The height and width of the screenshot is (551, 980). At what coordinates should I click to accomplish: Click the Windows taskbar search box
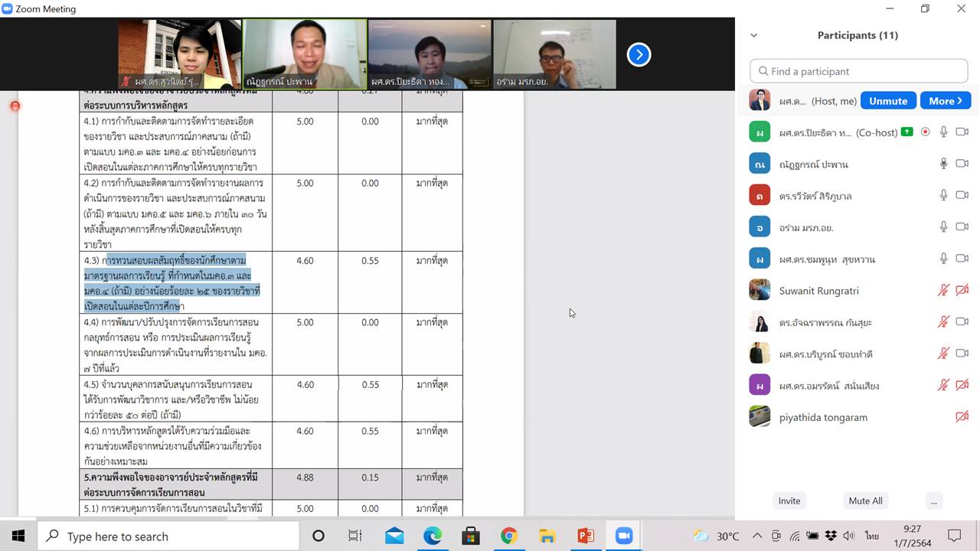pyautogui.click(x=168, y=536)
